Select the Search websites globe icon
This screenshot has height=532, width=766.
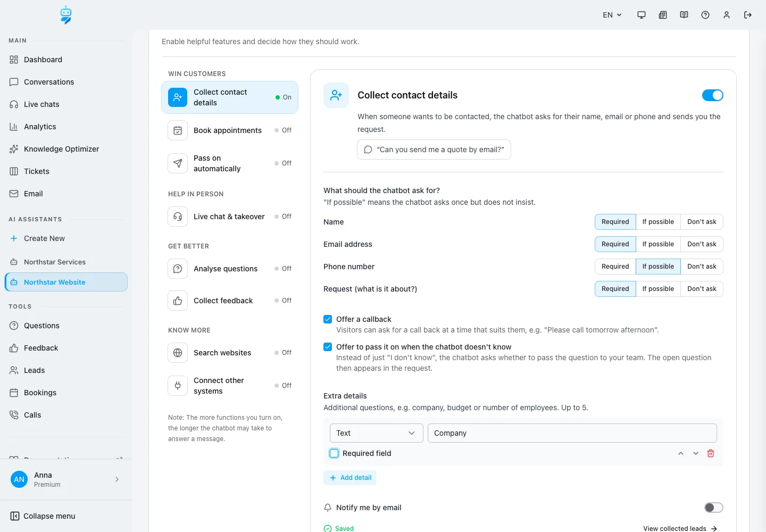point(178,353)
